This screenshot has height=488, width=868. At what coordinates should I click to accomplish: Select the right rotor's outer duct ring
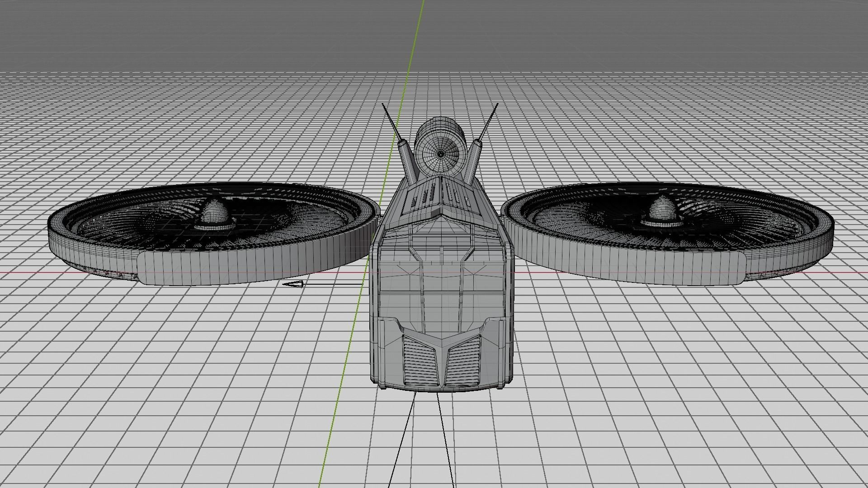click(668, 234)
